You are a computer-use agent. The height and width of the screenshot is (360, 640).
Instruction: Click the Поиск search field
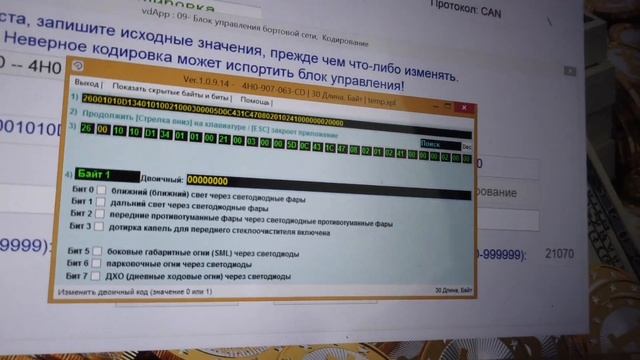pos(440,144)
